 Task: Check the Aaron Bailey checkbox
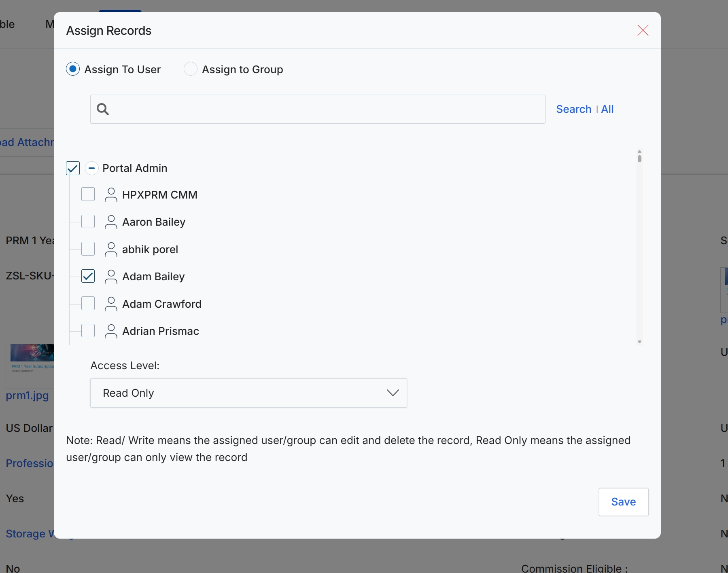pos(88,222)
